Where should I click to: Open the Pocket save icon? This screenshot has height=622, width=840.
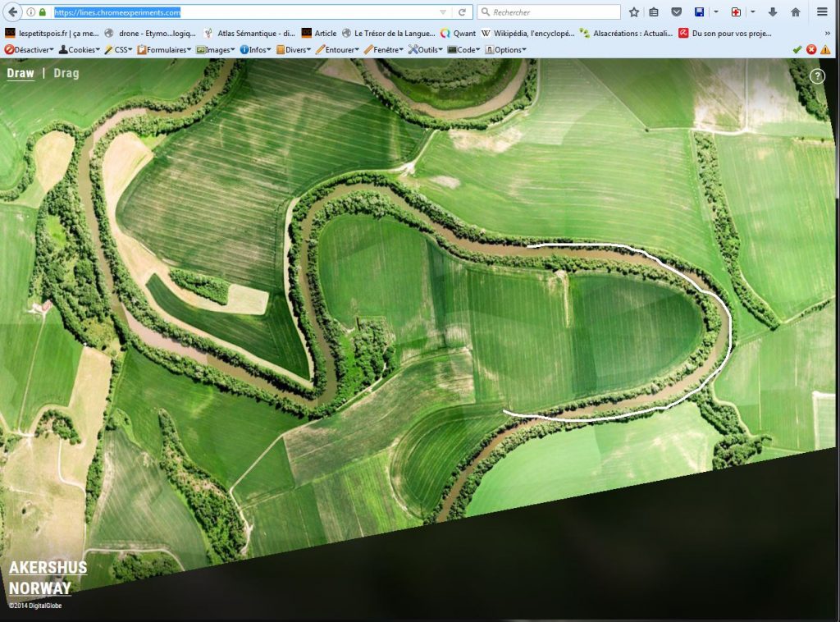click(x=676, y=12)
